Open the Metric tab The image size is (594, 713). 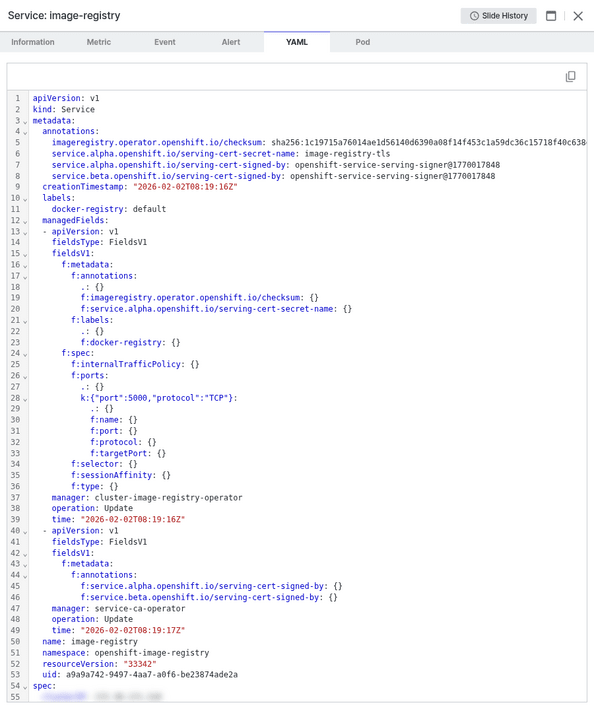[99, 42]
